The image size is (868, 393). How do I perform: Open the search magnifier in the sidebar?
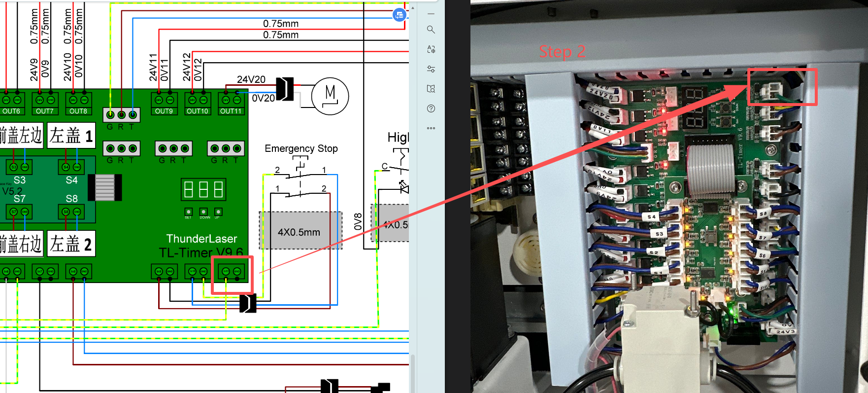tap(431, 30)
